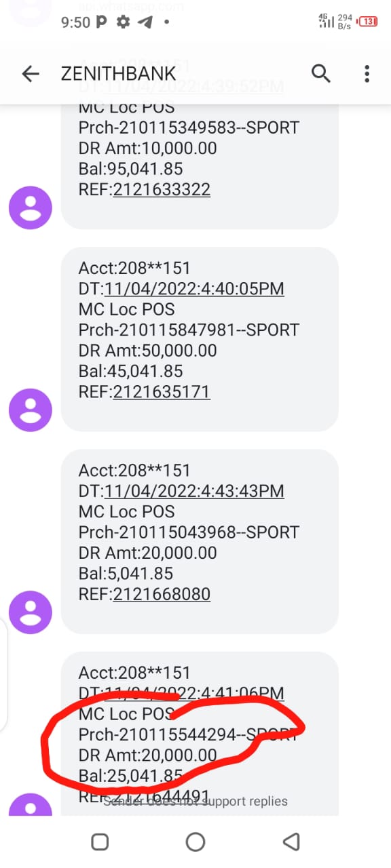Tap date link 11/04/2022:4:43:43PM
The height and width of the screenshot is (868, 391).
[x=193, y=491]
